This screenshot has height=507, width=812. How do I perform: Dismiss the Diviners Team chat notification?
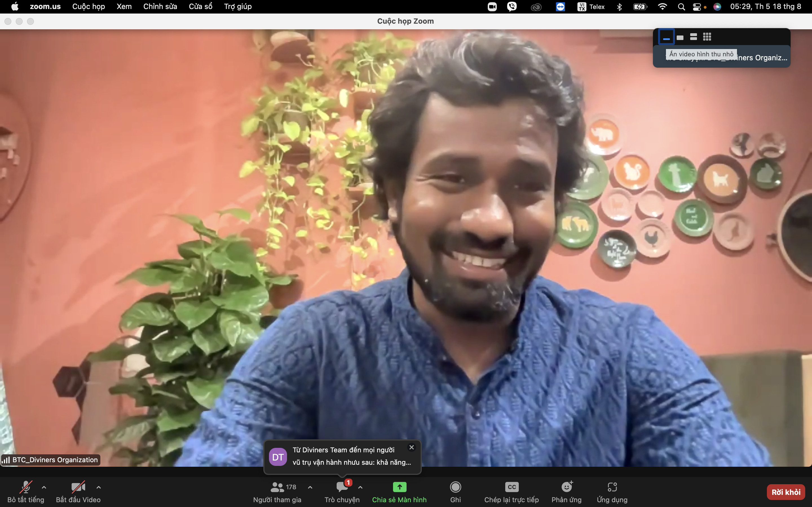point(411,447)
